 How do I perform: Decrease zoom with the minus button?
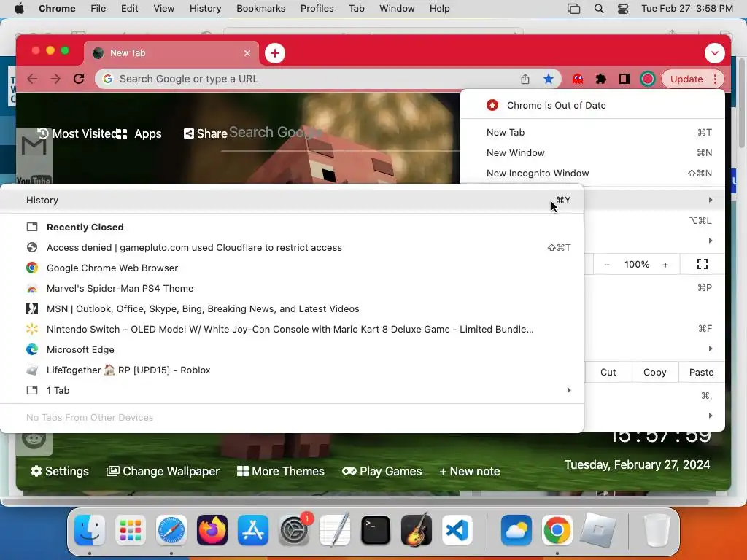click(606, 265)
